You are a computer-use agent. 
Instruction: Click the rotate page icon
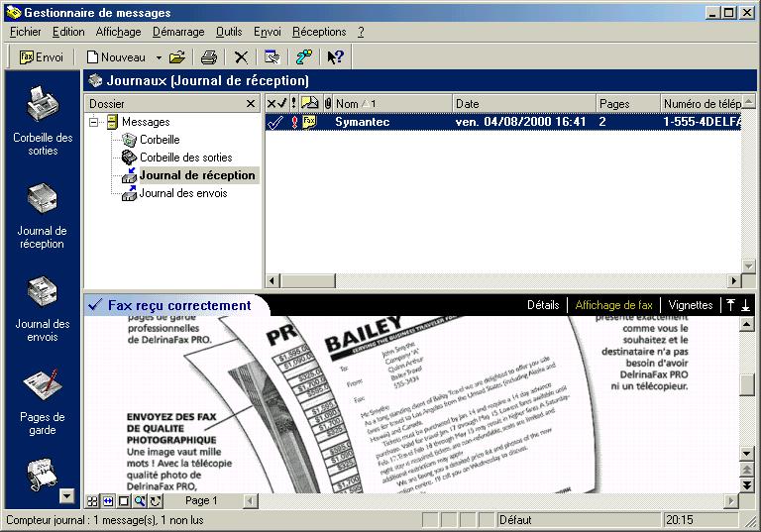pyautogui.click(x=156, y=501)
